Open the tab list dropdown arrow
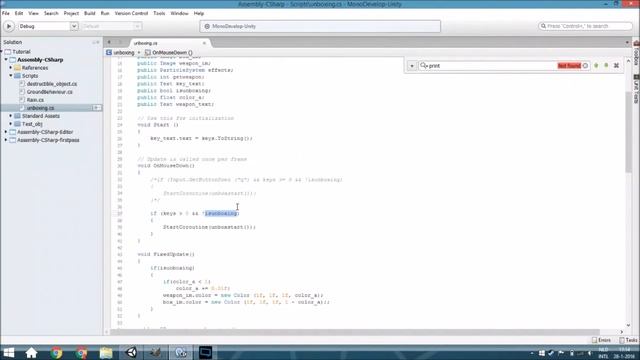 [627, 42]
